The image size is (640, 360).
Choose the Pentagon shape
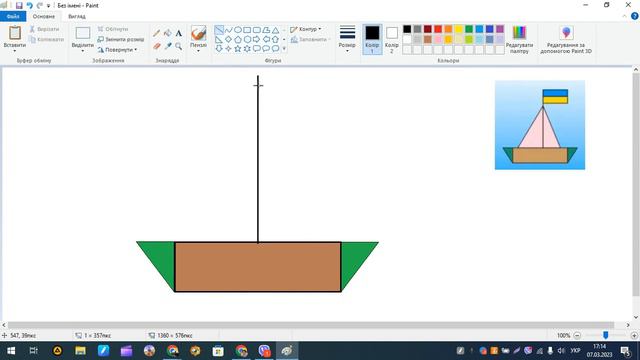coord(238,40)
